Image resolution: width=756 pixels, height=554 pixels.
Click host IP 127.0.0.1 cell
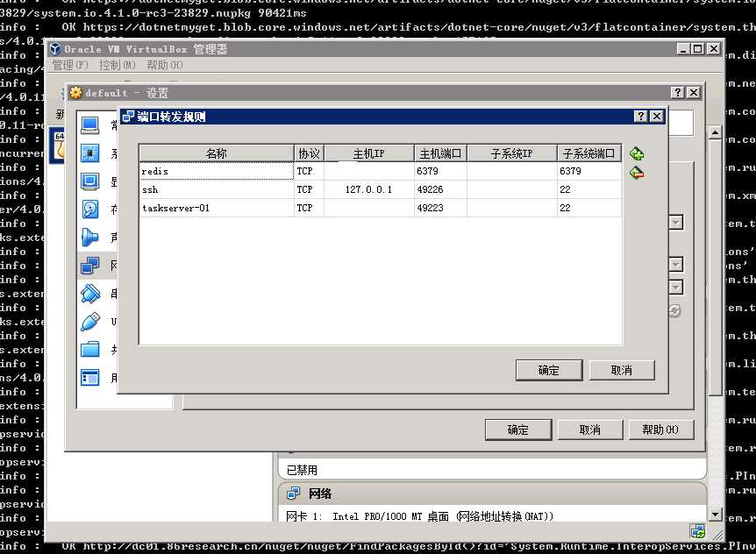pos(369,189)
